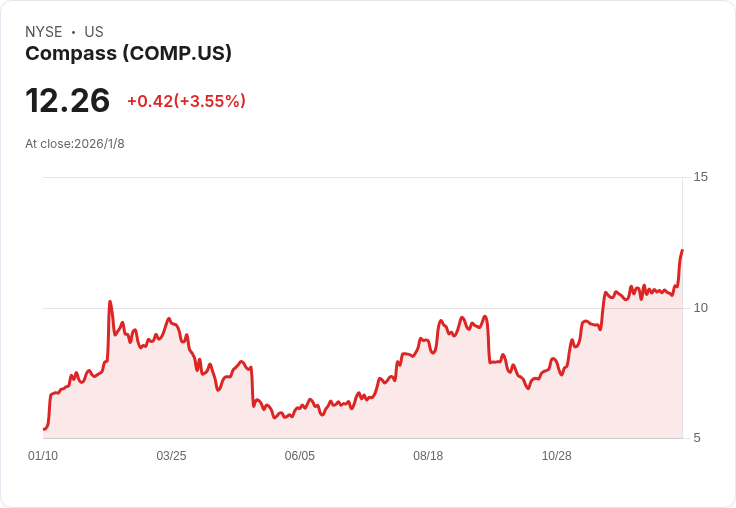Screen dimensions: 736x508
Task: Click the 5 price axis label
Action: (x=697, y=438)
